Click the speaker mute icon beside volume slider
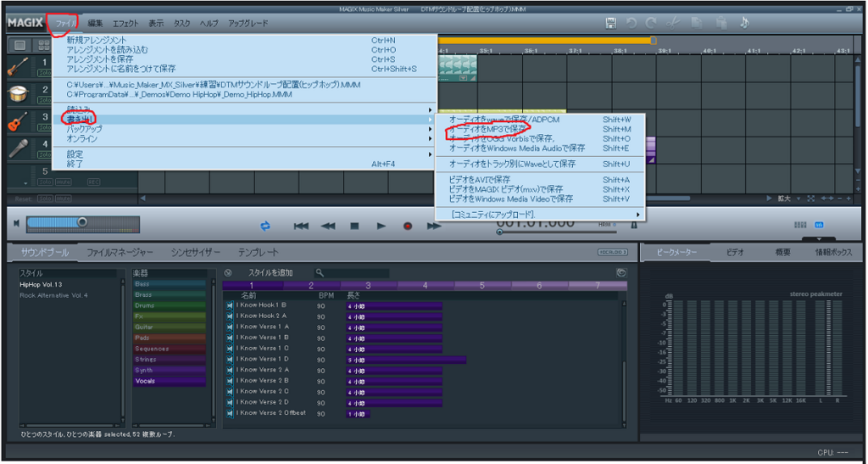The width and height of the screenshot is (868, 464). pyautogui.click(x=17, y=223)
